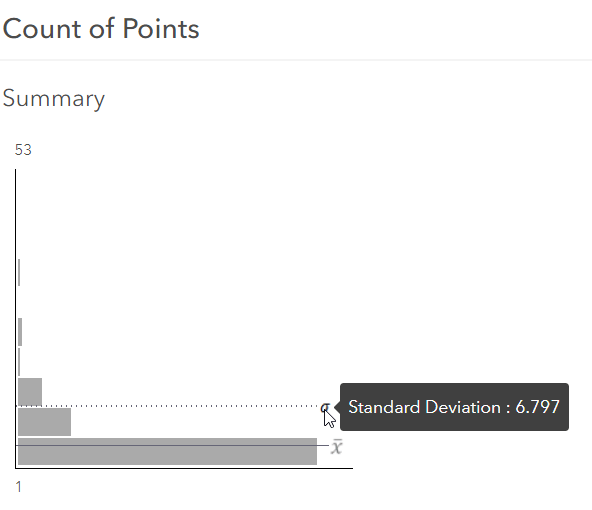Click the minimum value label 1
The height and width of the screenshot is (510, 592).
pos(18,487)
